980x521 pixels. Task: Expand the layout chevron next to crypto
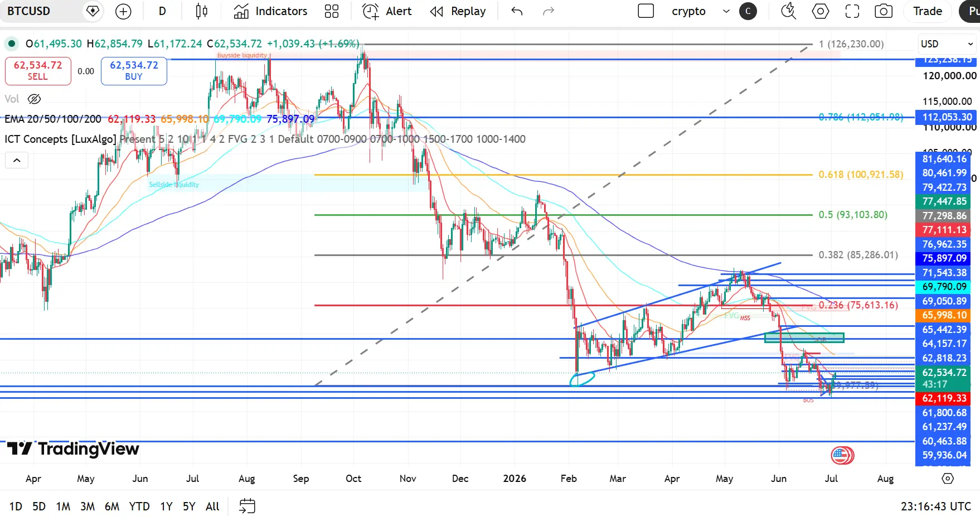coord(726,11)
